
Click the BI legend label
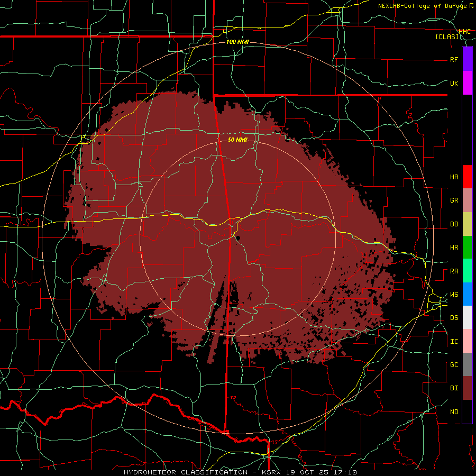pyautogui.click(x=454, y=388)
